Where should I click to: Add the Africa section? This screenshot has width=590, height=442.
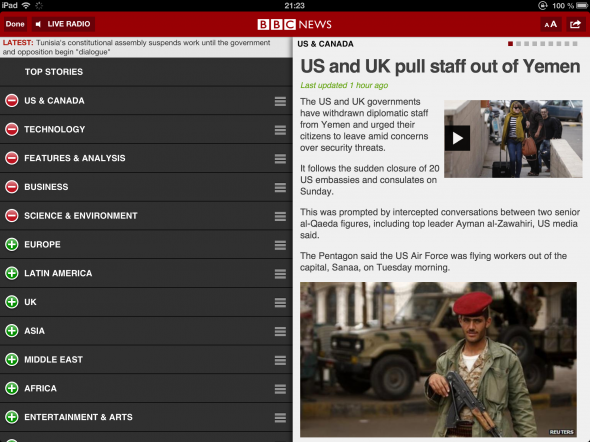(x=12, y=388)
